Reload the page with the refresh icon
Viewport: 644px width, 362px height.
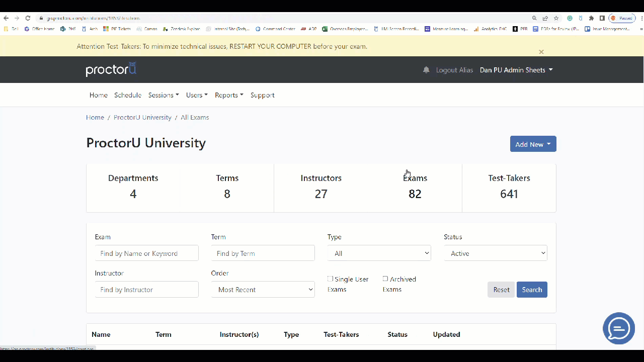tap(28, 18)
